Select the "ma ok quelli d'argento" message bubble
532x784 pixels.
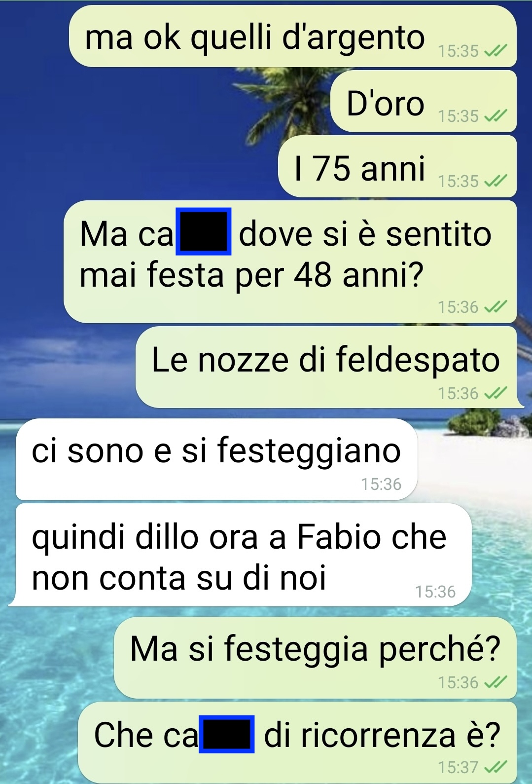pos(293,36)
